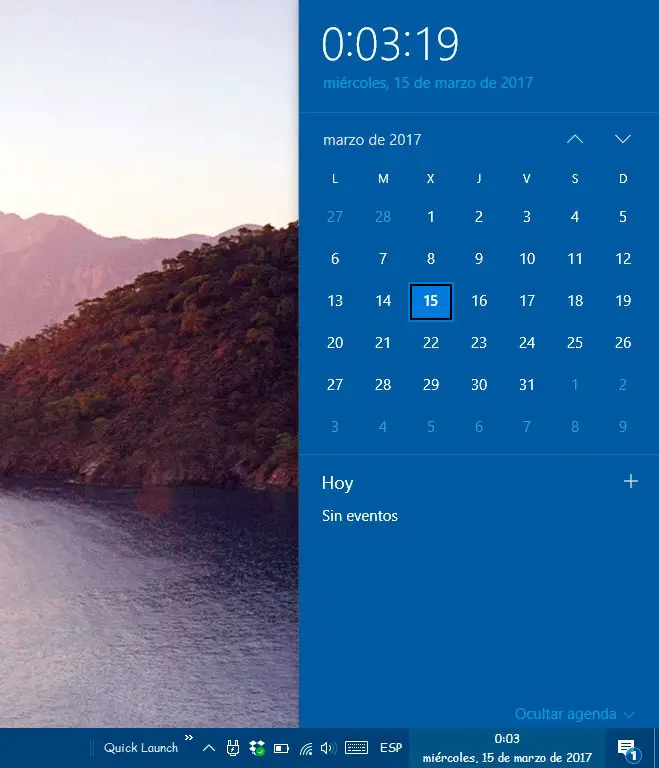Add a new event with plus icon

631,481
